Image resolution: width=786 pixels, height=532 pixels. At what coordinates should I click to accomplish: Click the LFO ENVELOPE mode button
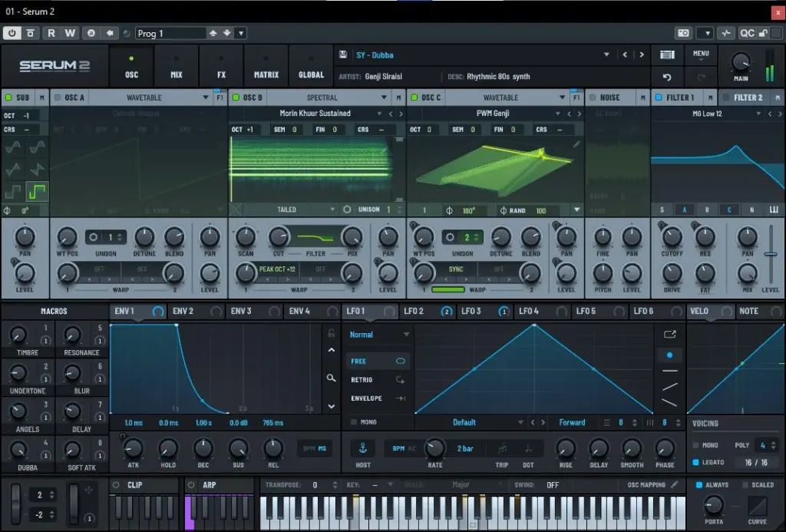coord(378,398)
